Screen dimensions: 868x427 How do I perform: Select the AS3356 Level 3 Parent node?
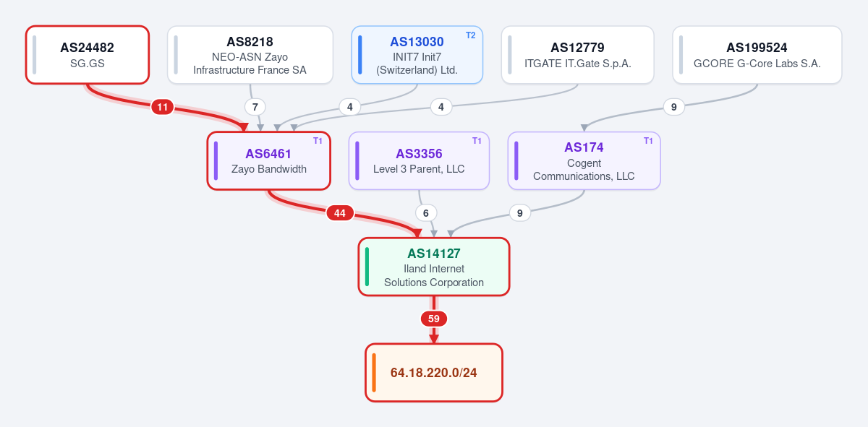pos(420,161)
